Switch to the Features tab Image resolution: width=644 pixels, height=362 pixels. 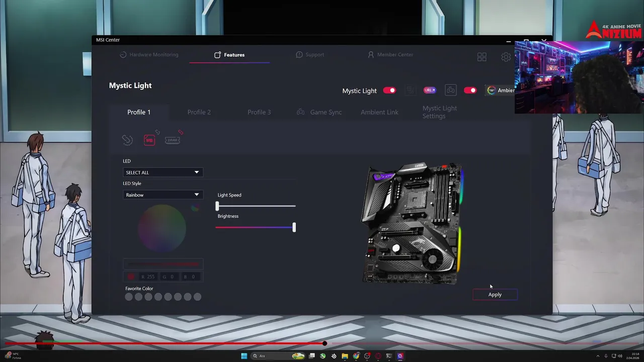coord(229,55)
